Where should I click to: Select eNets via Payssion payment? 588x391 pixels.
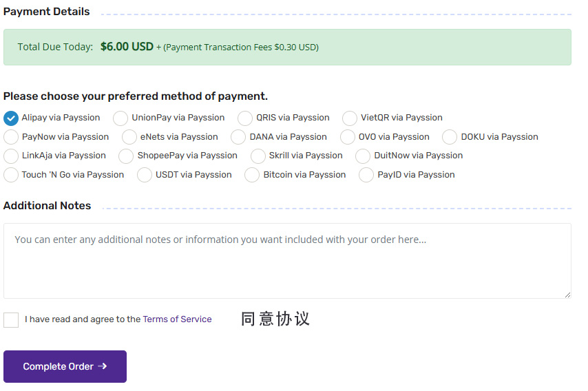(129, 137)
